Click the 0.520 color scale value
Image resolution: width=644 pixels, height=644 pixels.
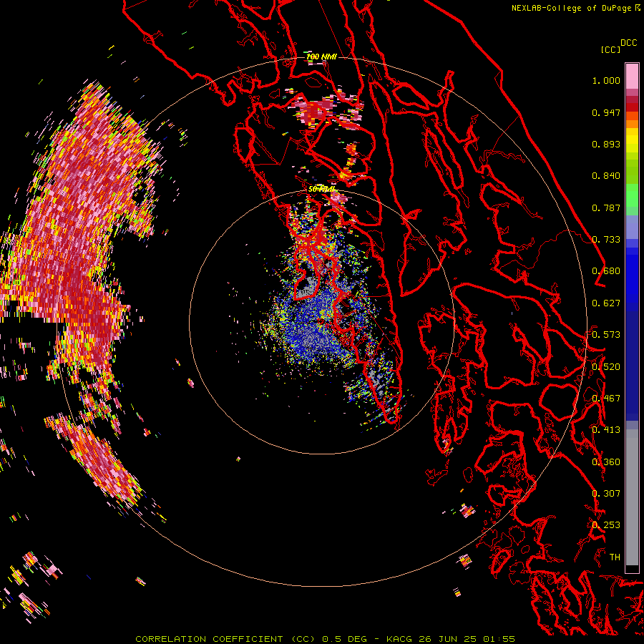[606, 366]
